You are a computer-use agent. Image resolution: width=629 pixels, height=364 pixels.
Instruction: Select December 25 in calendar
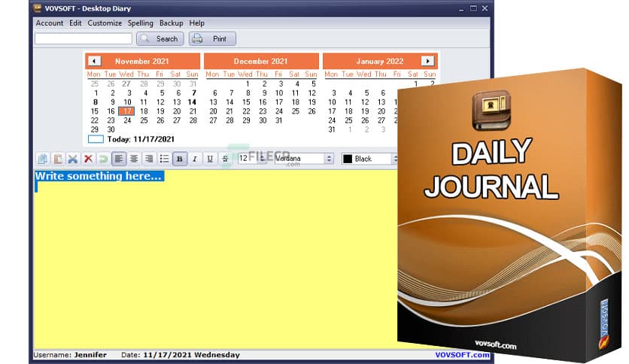coord(295,111)
